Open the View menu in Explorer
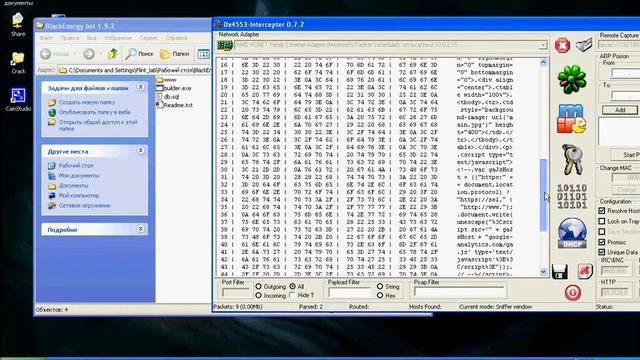The height and width of the screenshot is (360, 640). pos(91,38)
